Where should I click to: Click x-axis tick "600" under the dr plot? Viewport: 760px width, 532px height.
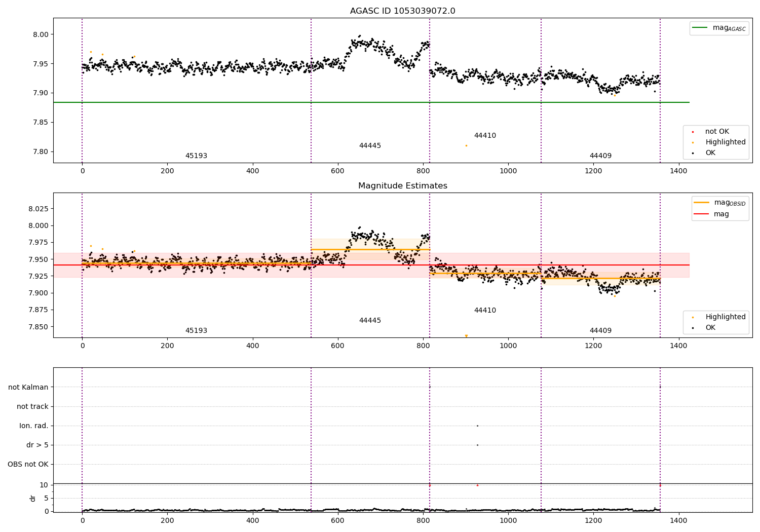tap(337, 520)
